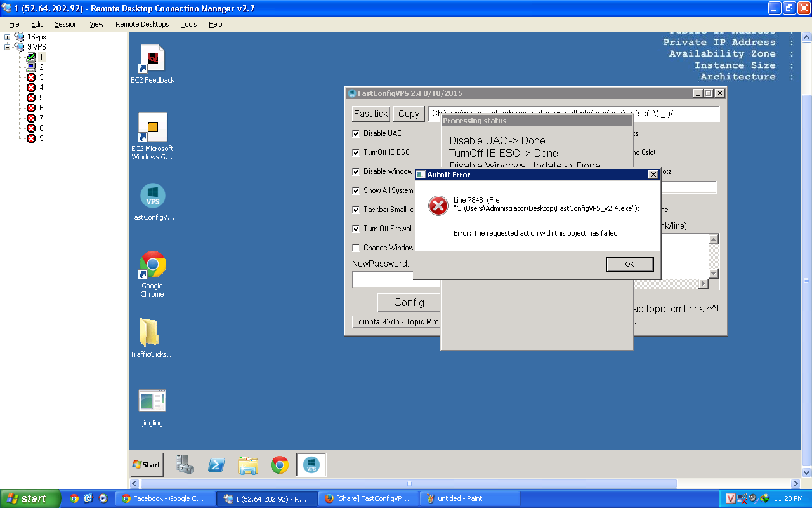
Task: Switch to the [Share] FastConfigVPS Firefox taskbar window
Action: pos(369,498)
